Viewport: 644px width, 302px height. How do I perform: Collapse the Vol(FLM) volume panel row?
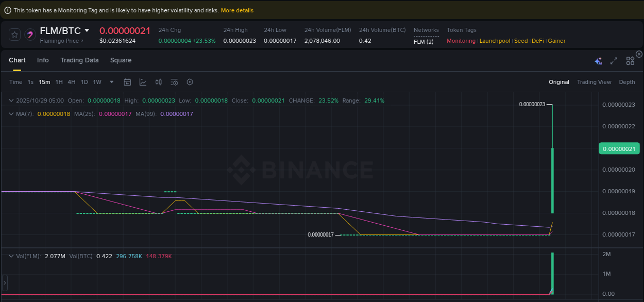[x=11, y=256]
